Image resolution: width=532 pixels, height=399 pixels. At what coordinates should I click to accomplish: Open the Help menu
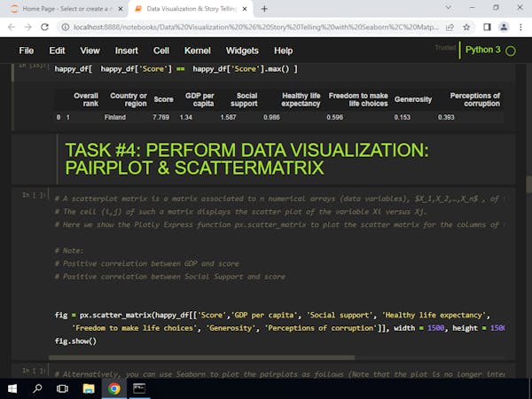pos(283,51)
